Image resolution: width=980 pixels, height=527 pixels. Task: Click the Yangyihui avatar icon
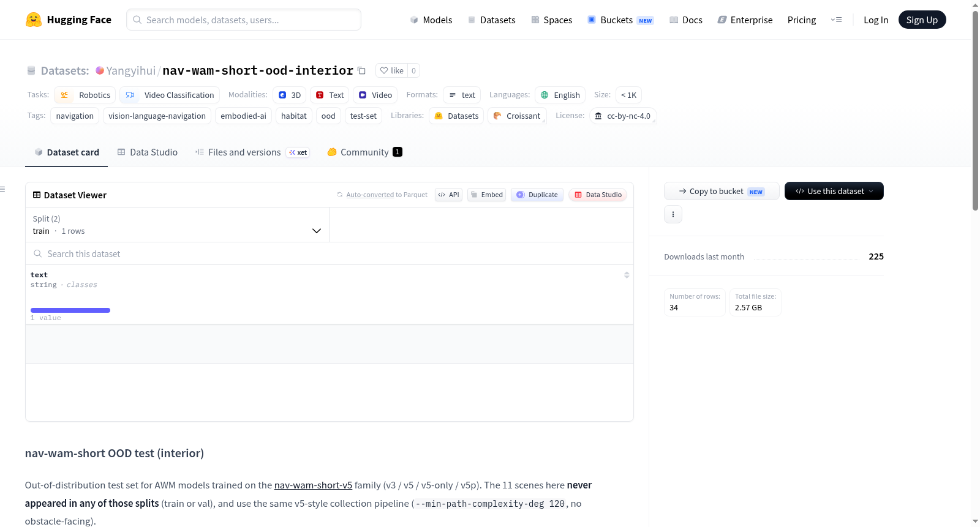100,70
